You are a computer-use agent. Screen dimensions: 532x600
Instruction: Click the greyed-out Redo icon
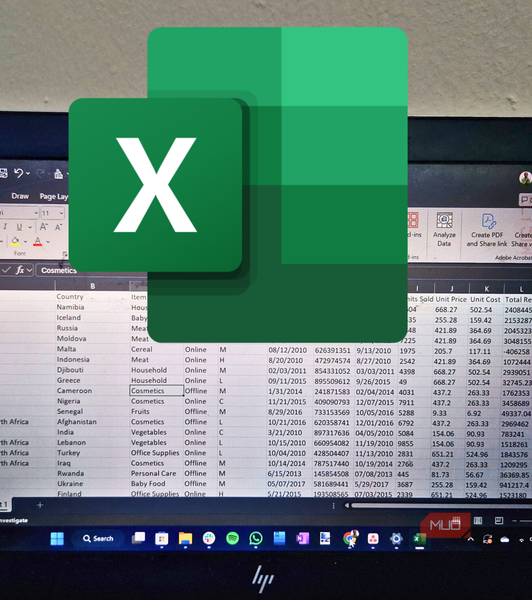[x=41, y=174]
